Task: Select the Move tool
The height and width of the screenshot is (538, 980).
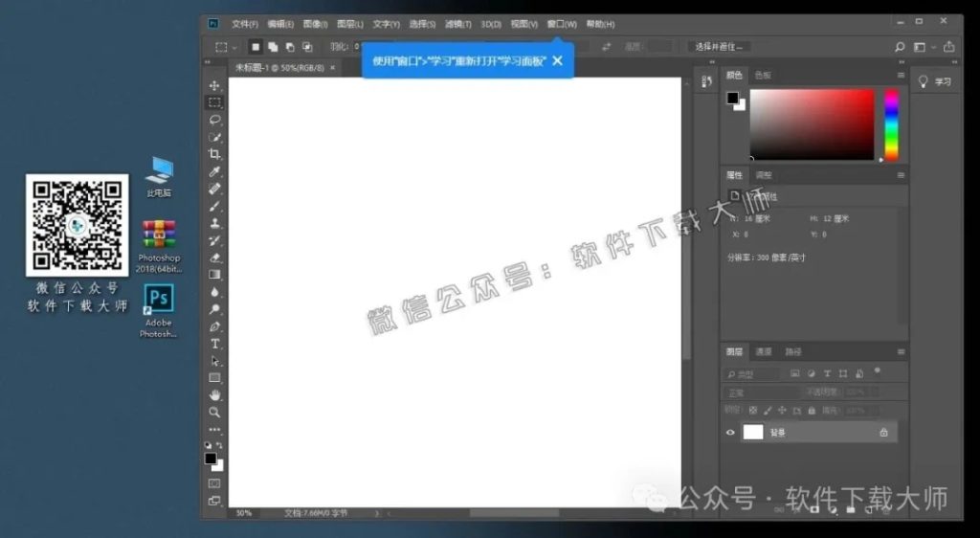Action: click(214, 85)
